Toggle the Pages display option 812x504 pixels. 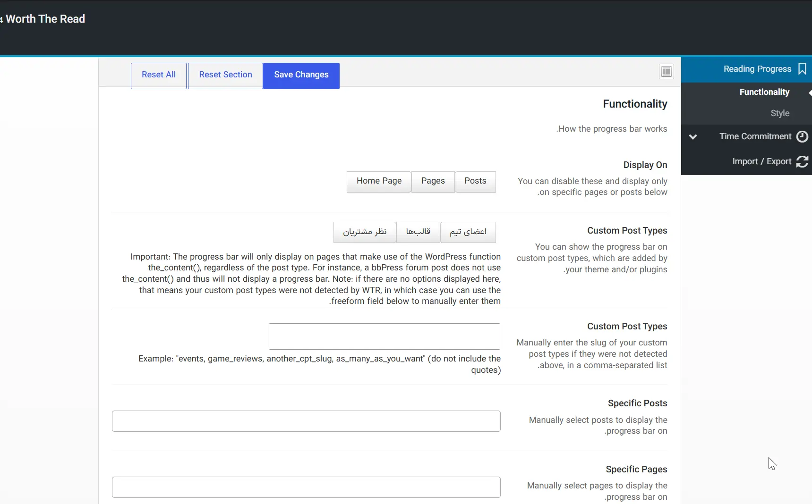click(x=433, y=181)
